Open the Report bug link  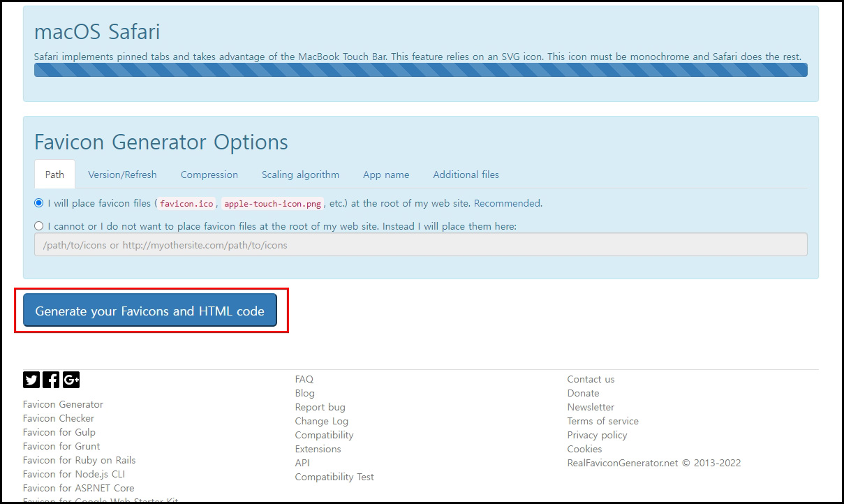320,407
